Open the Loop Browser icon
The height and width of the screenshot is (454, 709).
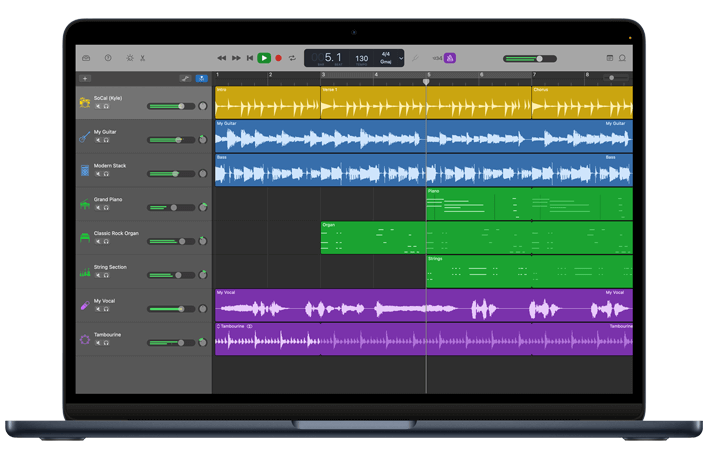click(623, 58)
